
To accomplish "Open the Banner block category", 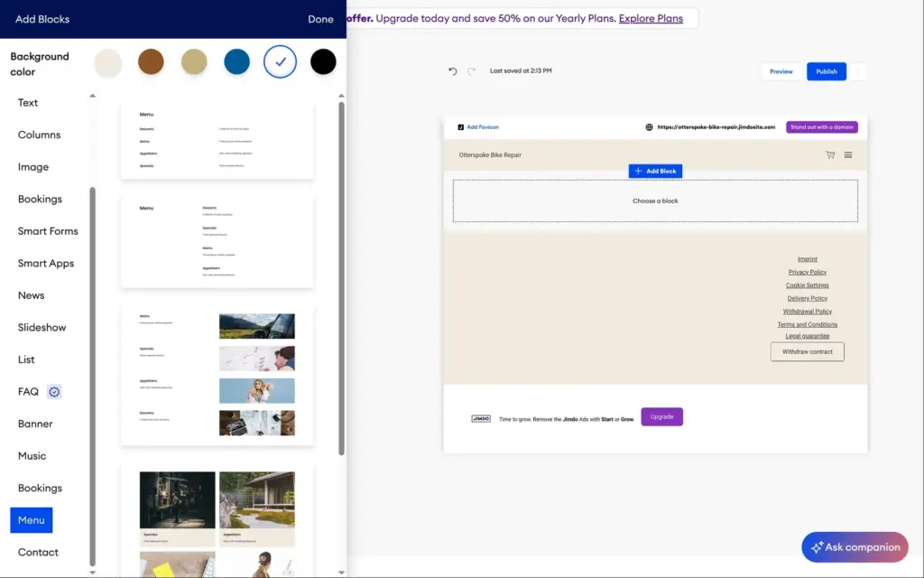I will [35, 424].
